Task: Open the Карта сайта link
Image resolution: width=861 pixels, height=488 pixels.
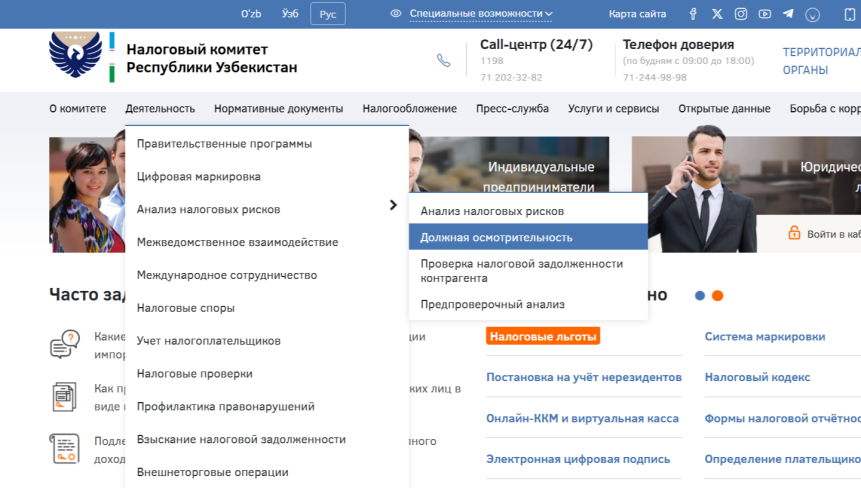Action: pos(637,14)
